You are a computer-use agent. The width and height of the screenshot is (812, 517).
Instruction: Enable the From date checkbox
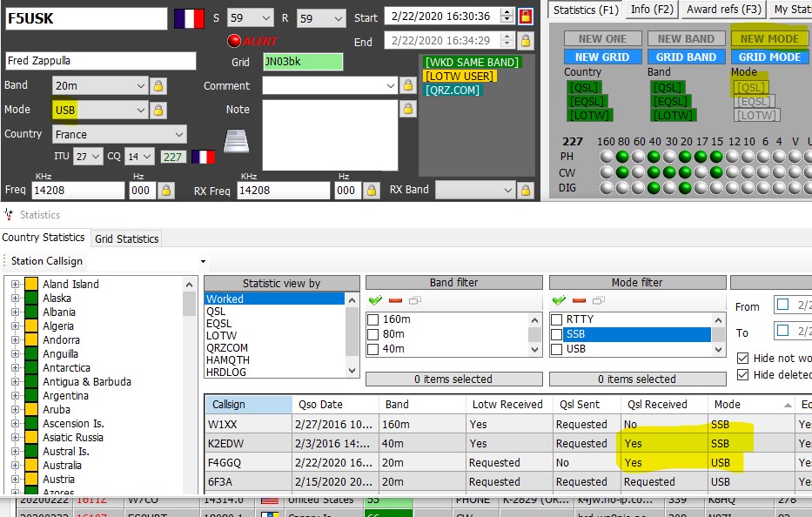click(783, 305)
